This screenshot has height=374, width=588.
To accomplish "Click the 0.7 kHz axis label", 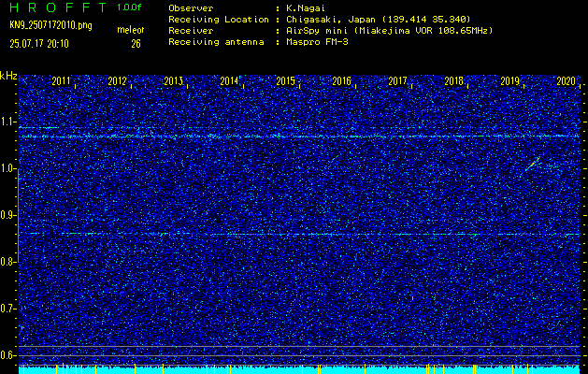I will pos(7,309).
